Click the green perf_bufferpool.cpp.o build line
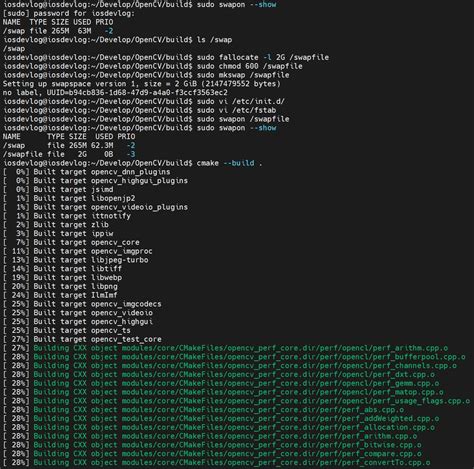Image resolution: width=474 pixels, height=469 pixels. tap(234, 357)
